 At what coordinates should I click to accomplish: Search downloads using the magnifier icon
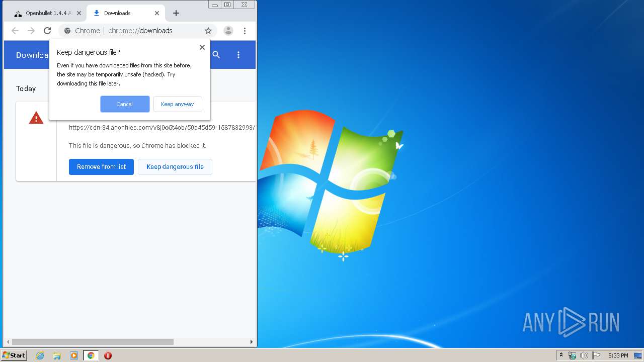pyautogui.click(x=216, y=55)
